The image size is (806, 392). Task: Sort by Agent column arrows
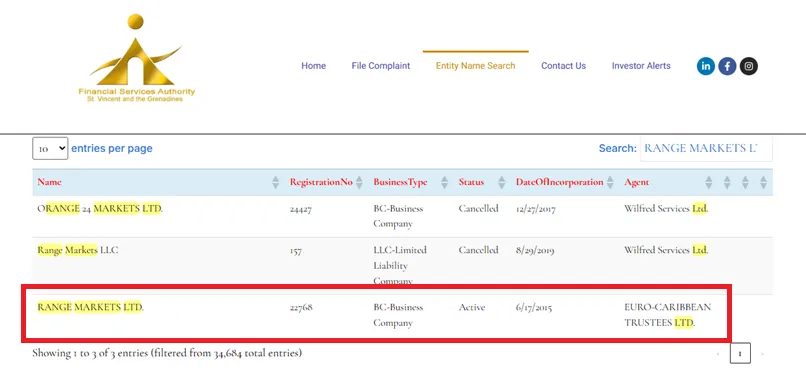pyautogui.click(x=709, y=182)
